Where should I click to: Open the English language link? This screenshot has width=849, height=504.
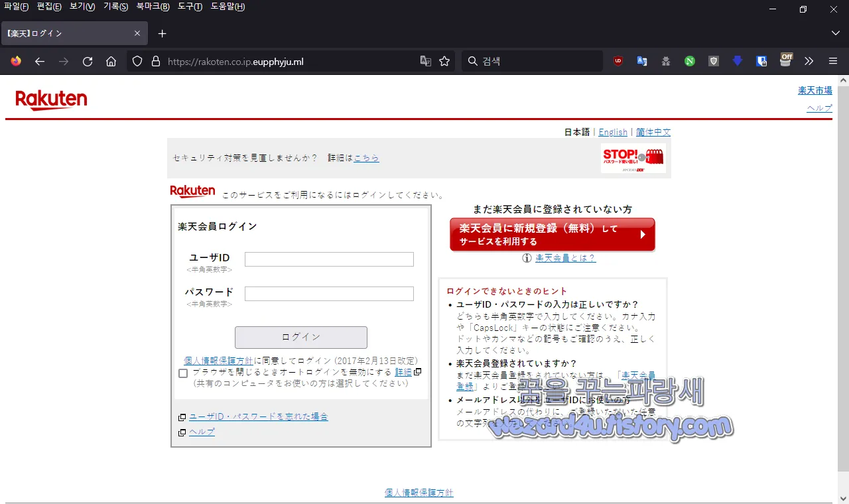[x=613, y=132]
